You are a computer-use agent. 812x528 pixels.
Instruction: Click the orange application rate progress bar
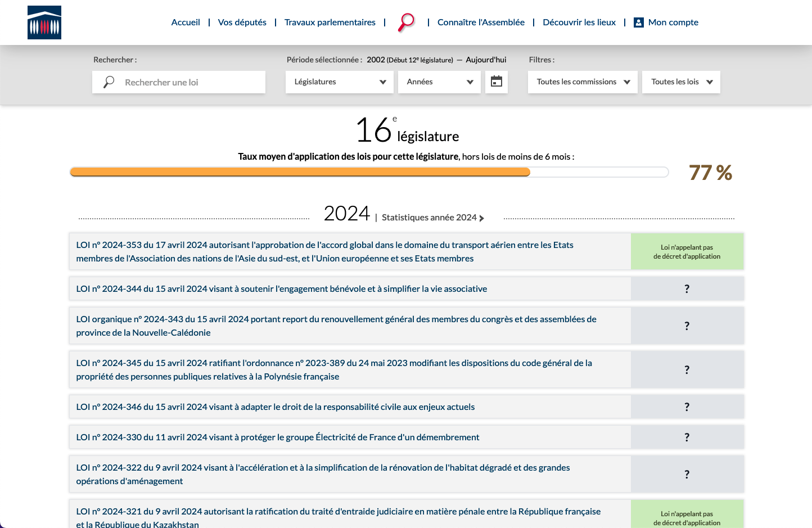[x=300, y=172]
